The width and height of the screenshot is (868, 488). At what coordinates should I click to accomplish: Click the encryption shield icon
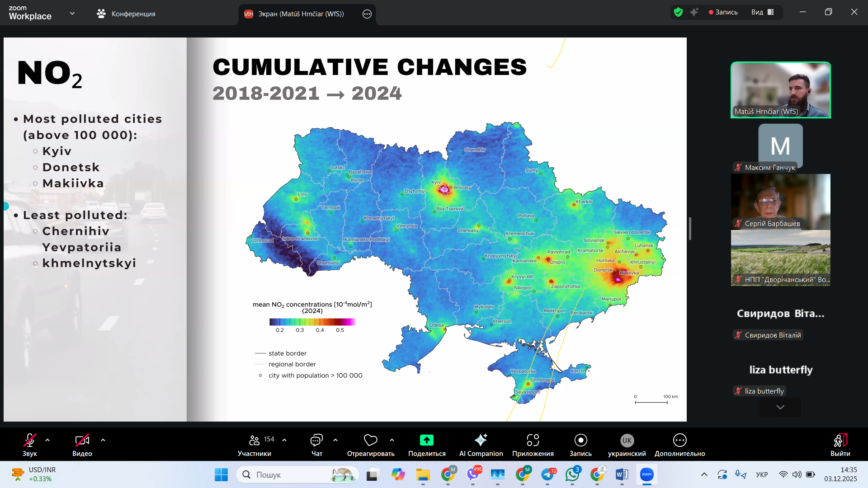[678, 12]
